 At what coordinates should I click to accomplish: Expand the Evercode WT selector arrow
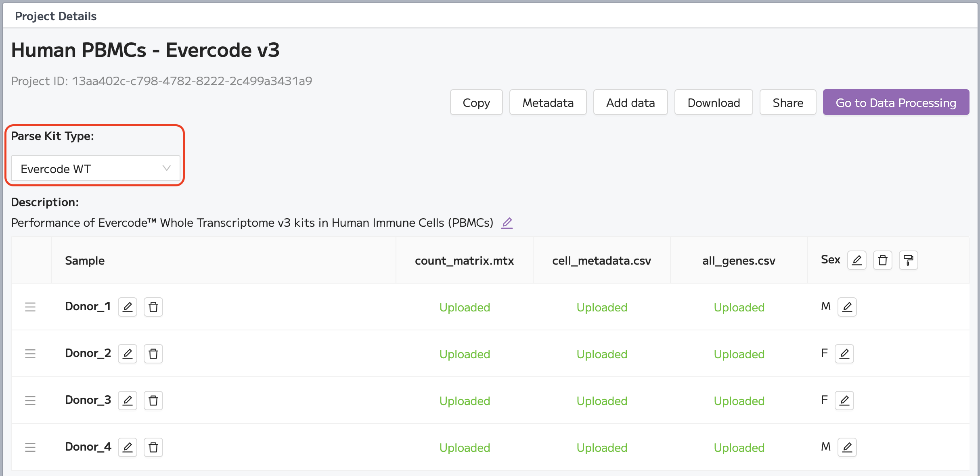(x=166, y=169)
